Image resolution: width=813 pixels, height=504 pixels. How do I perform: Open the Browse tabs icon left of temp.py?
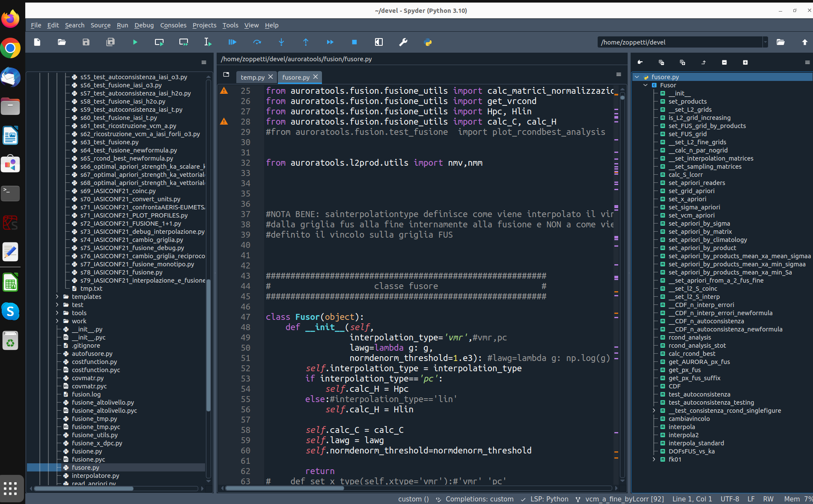(x=226, y=75)
